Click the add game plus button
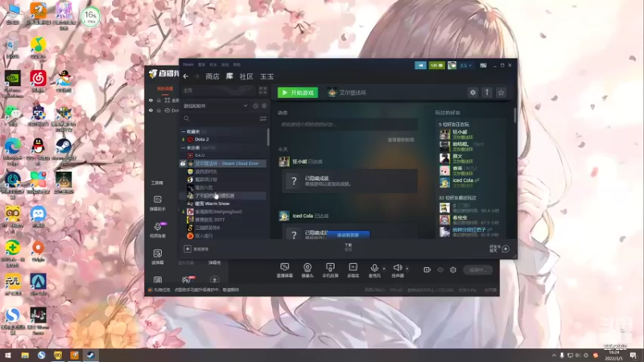The width and height of the screenshot is (644, 362). click(188, 249)
